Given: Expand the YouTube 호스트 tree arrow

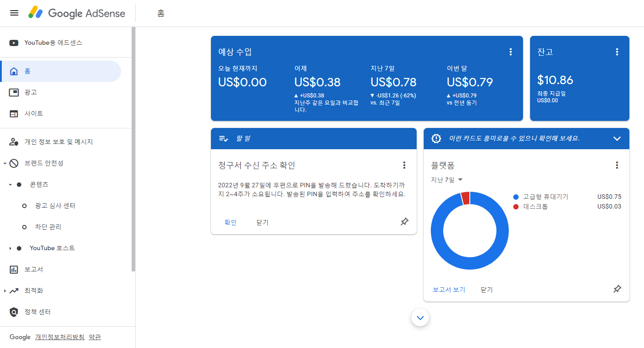Looking at the screenshot, I should click(10, 248).
